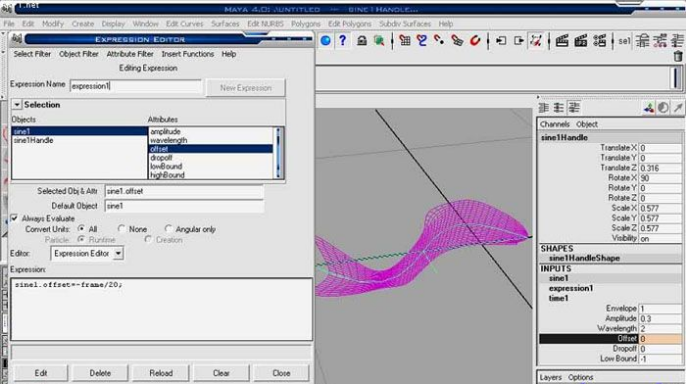Select highBound in Attributes list
Image resolution: width=694 pixels, height=384 pixels.
coord(167,175)
